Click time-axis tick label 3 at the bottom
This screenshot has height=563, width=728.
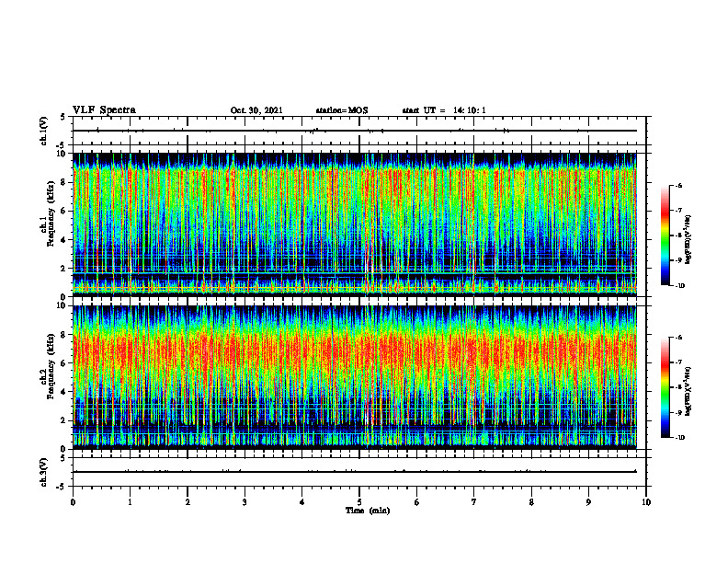pyautogui.click(x=245, y=502)
